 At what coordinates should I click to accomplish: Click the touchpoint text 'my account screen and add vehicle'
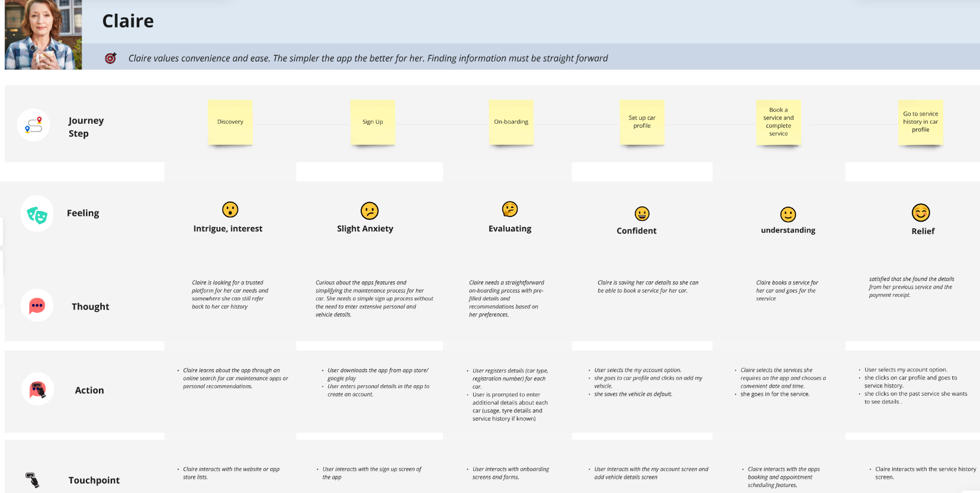[x=651, y=473]
